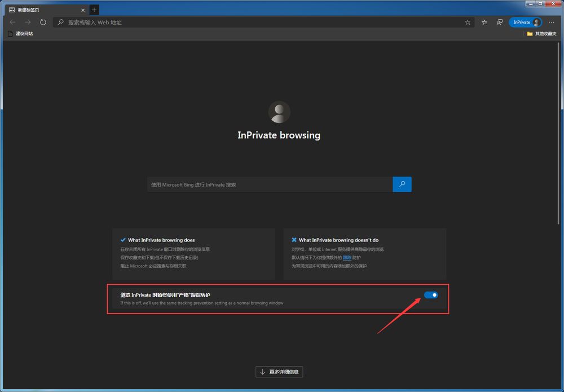
Task: Reload the page with refresh icon
Action: coord(43,23)
